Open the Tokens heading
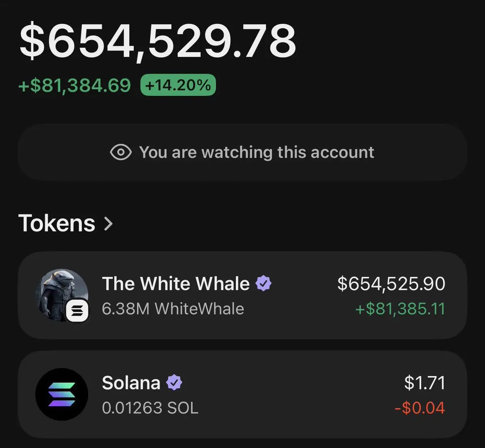 click(x=57, y=223)
